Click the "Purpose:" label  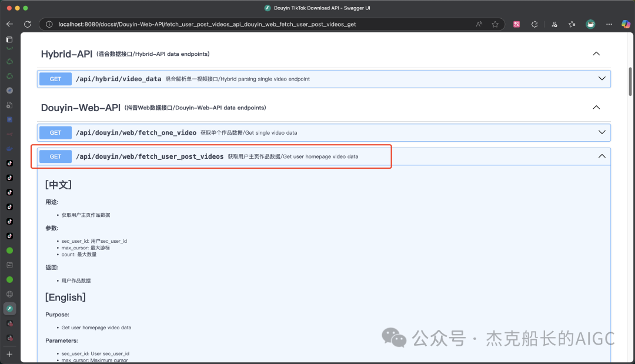pyautogui.click(x=57, y=315)
